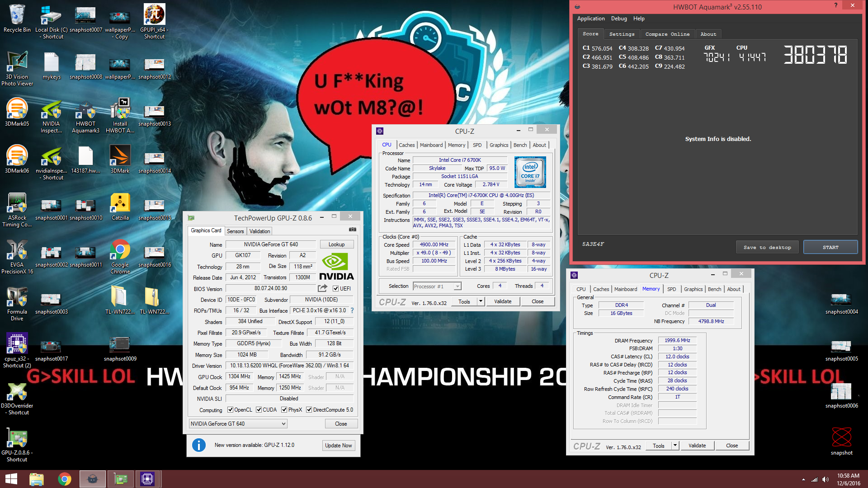The height and width of the screenshot is (488, 868).
Task: Open GPU-Z.0.8.6 shortcut desktop icon
Action: (17, 445)
